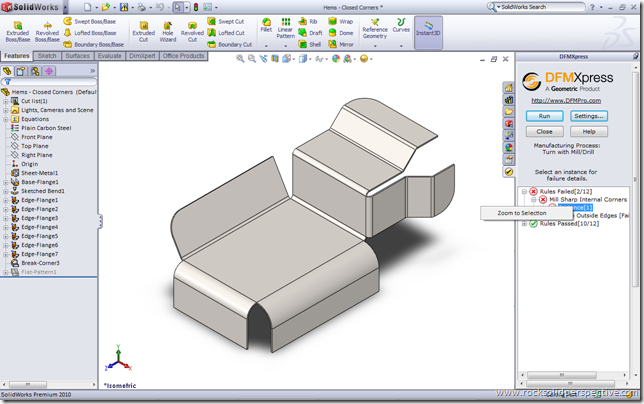The height and width of the screenshot is (404, 644).
Task: Open ConfigurationManager tab icon
Action: point(35,71)
